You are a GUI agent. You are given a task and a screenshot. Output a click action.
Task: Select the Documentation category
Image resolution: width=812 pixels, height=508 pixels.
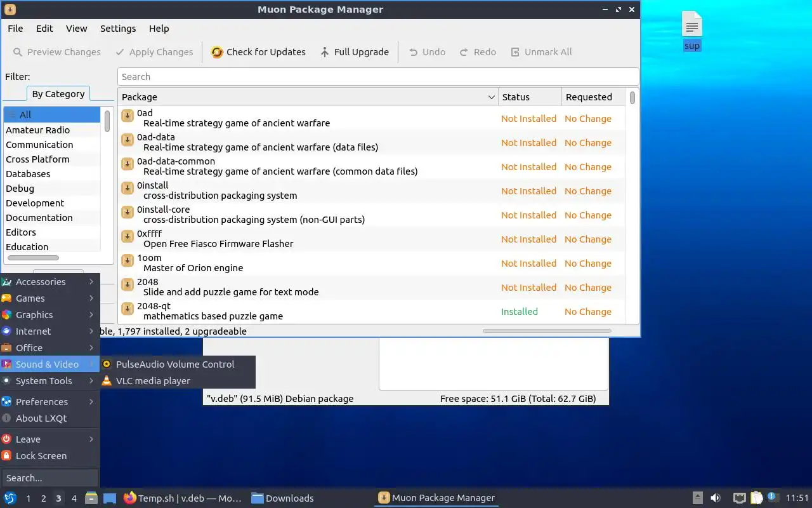click(52, 218)
